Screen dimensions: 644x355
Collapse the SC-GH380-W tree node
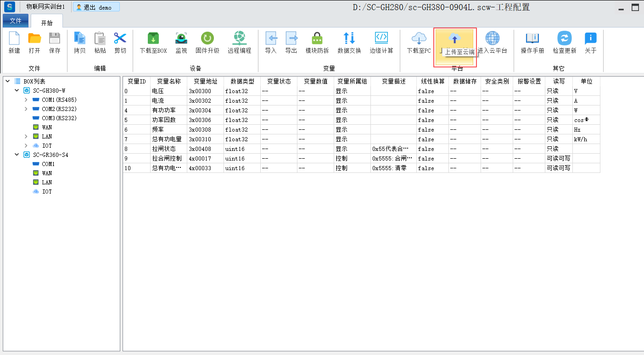click(17, 90)
